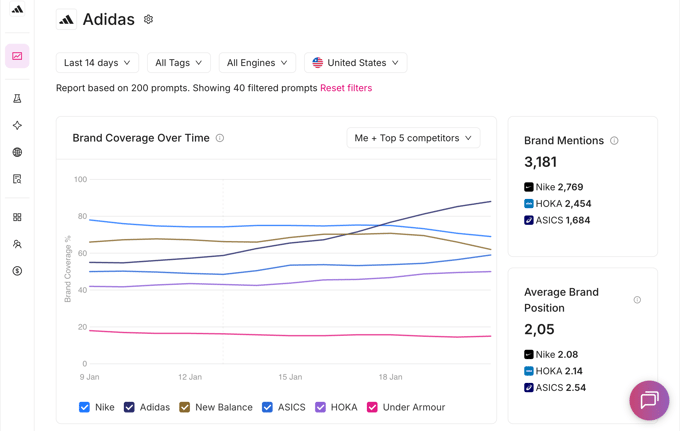Screen dimensions: 680x431
Task: Click the New Balance legend label
Action: 224,407
